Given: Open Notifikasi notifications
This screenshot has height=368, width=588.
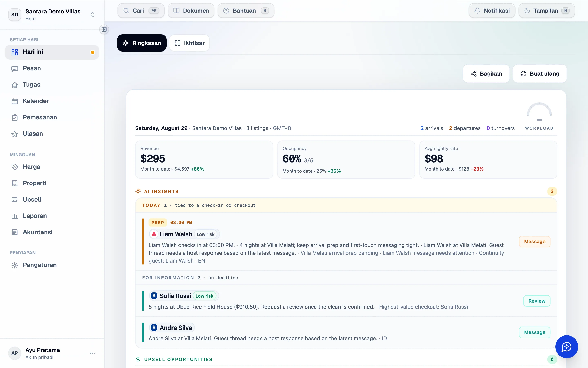Looking at the screenshot, I should tap(492, 11).
